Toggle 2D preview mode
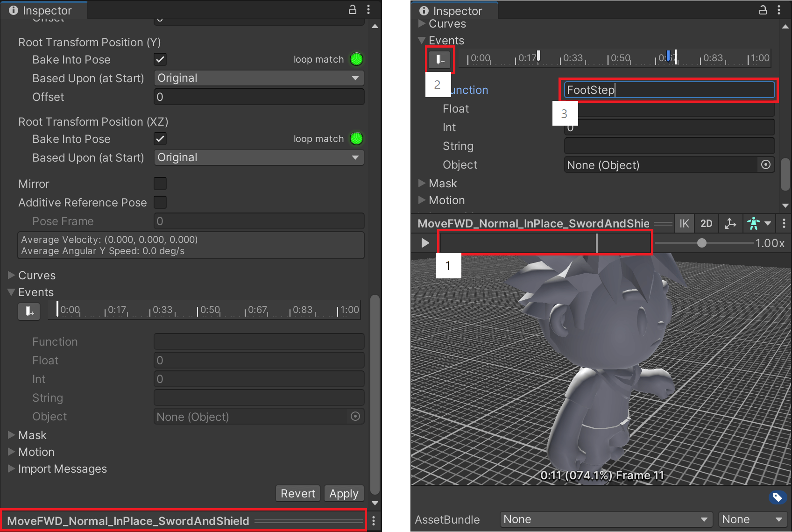 coord(706,223)
